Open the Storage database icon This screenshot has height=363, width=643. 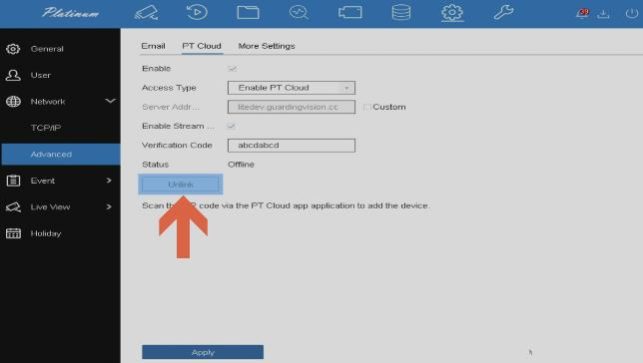click(x=401, y=12)
